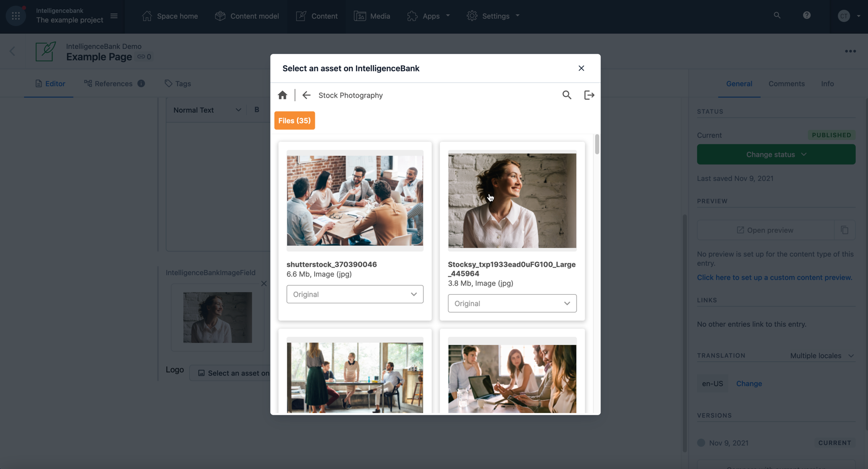868x469 pixels.
Task: Switch to the Editor tab
Action: (x=50, y=84)
